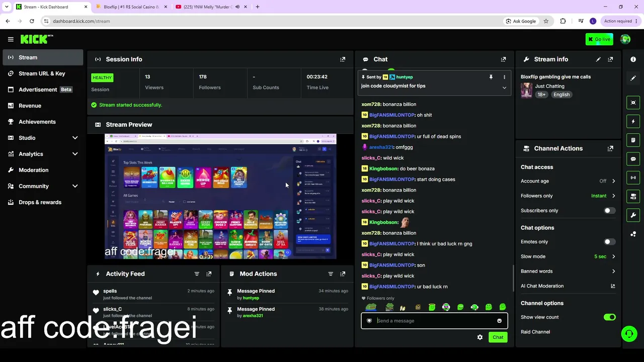This screenshot has width=644, height=362.
Task: Unpin the pinned chat message
Action: point(491,77)
